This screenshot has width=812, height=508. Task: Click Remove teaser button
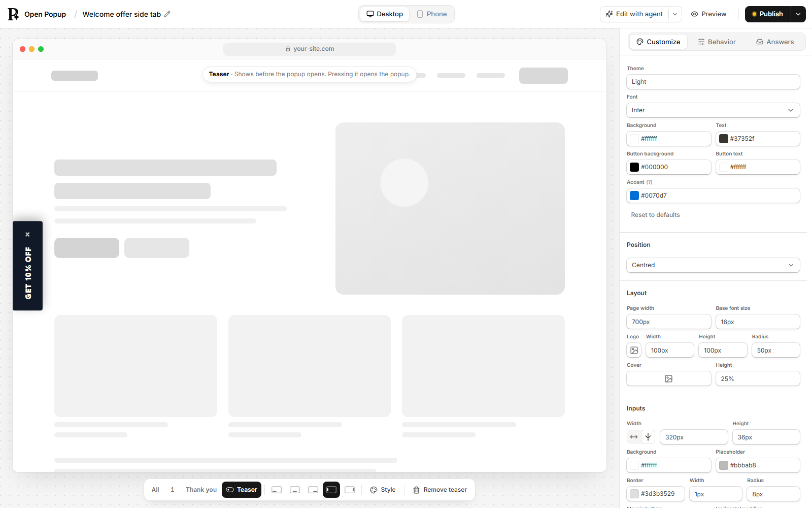tap(440, 490)
